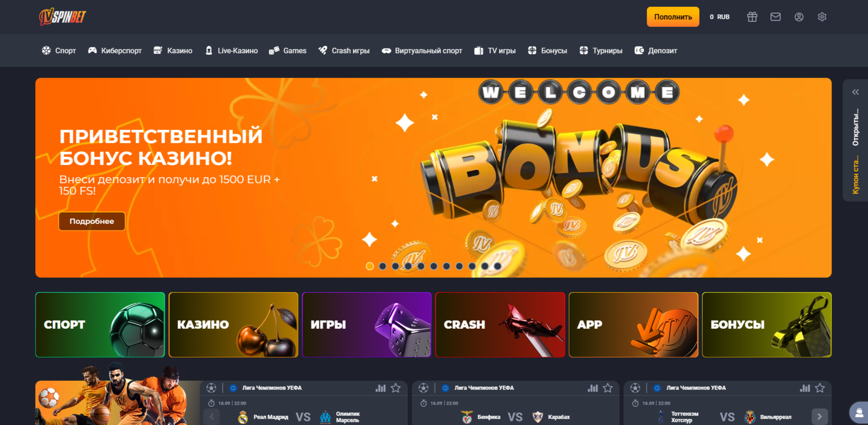Open the mail messages icon
The height and width of the screenshot is (425, 868).
775,17
